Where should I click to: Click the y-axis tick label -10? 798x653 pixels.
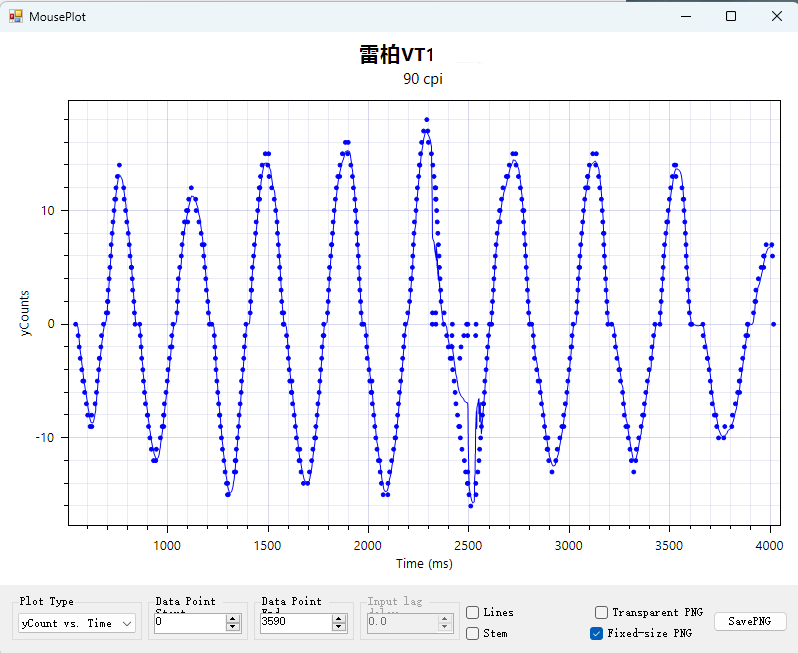tap(45, 438)
